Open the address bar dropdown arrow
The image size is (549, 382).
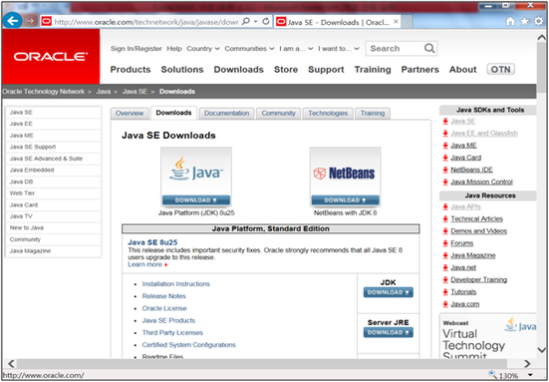(256, 22)
